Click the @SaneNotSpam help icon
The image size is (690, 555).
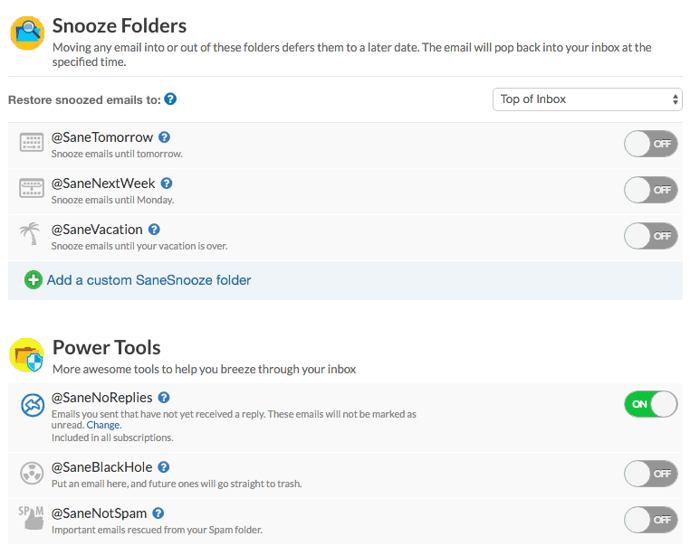click(x=158, y=513)
